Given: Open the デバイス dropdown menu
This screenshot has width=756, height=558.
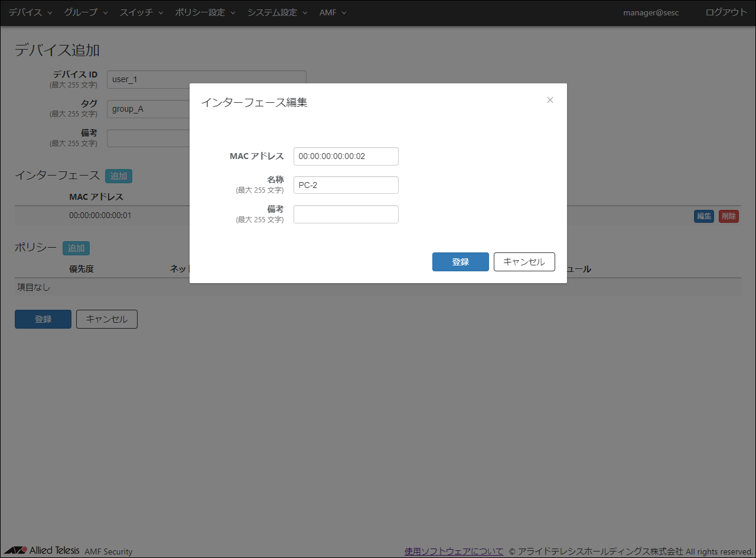Looking at the screenshot, I should click(x=30, y=12).
